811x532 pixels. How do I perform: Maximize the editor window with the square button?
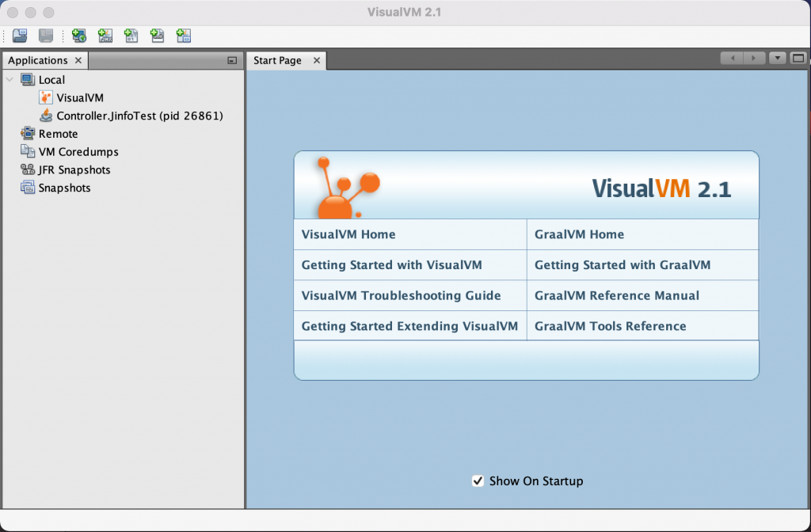798,58
